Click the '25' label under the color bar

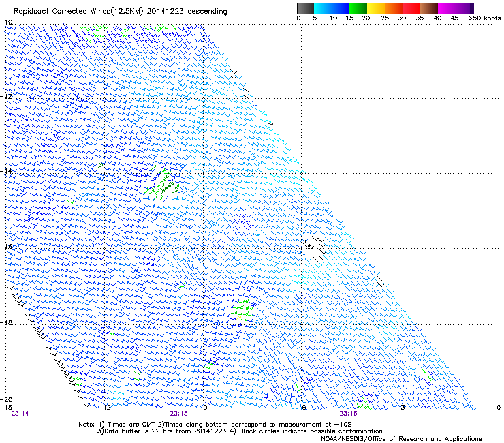384,18
